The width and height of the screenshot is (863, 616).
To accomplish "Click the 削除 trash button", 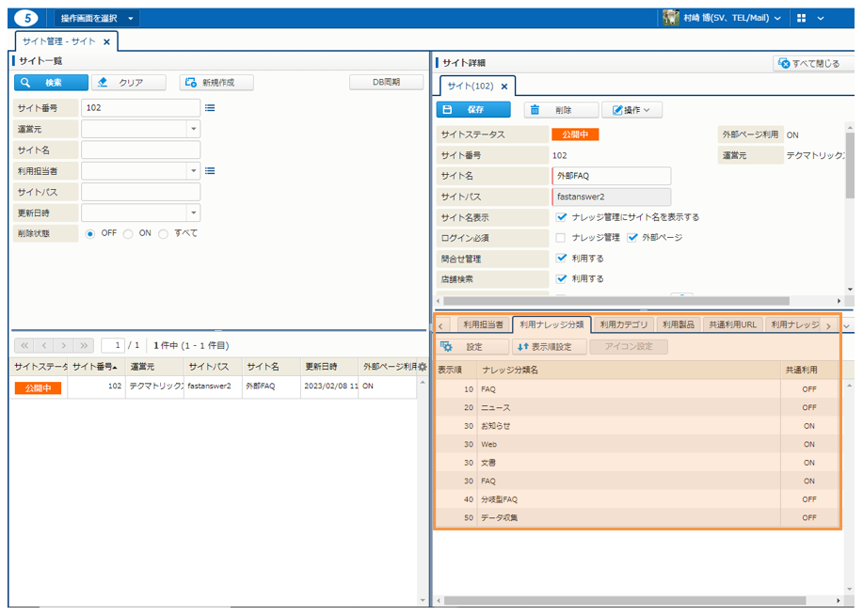I will (x=561, y=110).
